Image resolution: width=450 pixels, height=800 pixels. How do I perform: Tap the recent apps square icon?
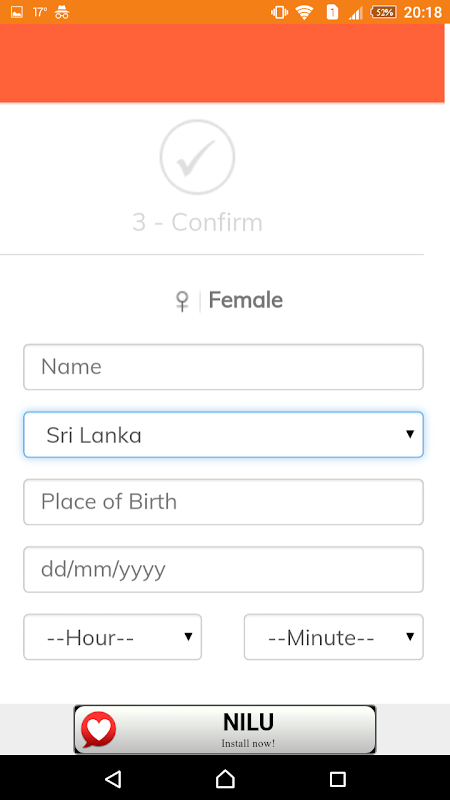tap(337, 779)
